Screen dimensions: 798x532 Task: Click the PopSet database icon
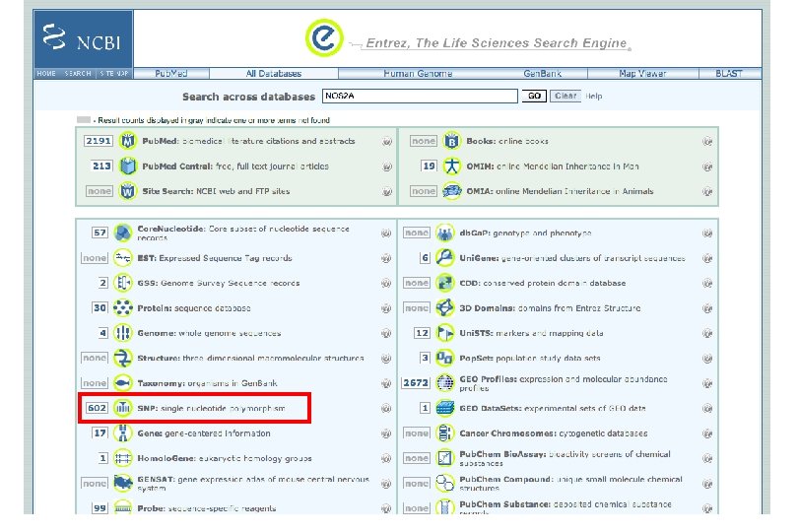tap(444, 358)
